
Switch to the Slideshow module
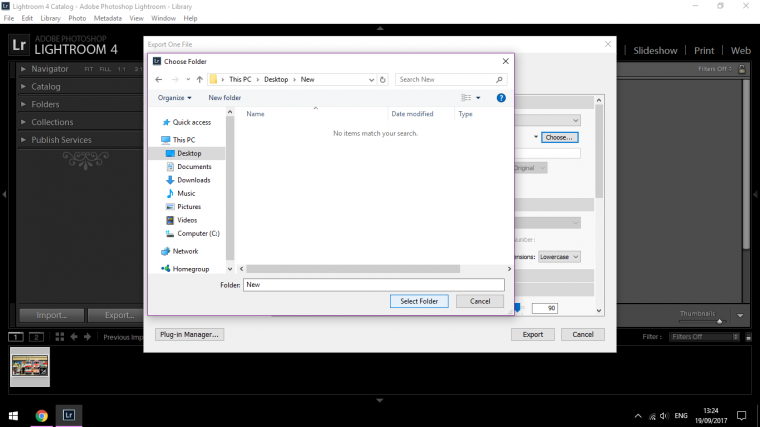(x=655, y=50)
